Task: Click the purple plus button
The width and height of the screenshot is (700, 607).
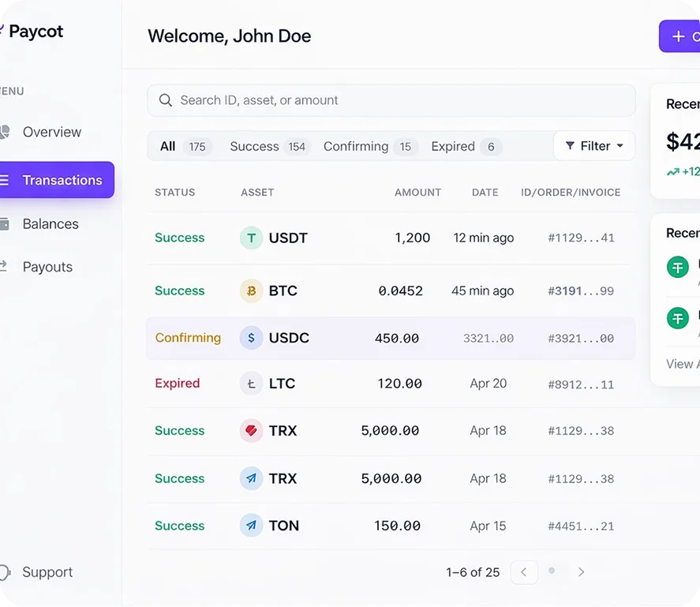Action: point(679,36)
